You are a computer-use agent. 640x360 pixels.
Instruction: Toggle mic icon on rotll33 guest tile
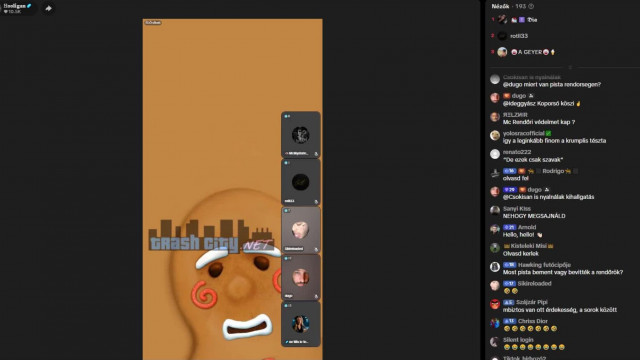(316, 202)
